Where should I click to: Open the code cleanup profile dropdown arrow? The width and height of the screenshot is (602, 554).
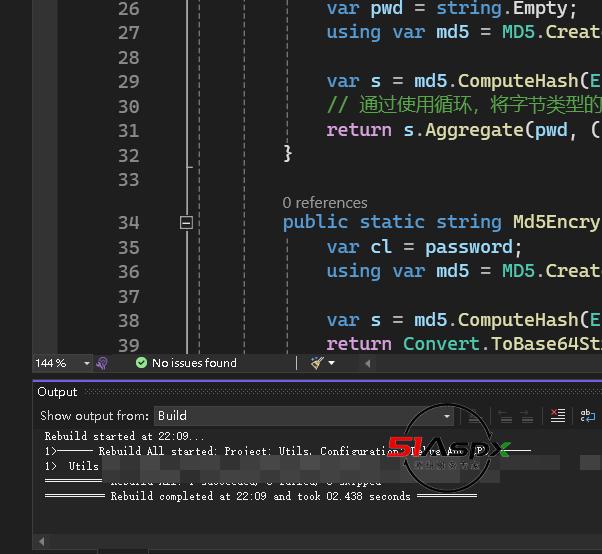pos(331,363)
